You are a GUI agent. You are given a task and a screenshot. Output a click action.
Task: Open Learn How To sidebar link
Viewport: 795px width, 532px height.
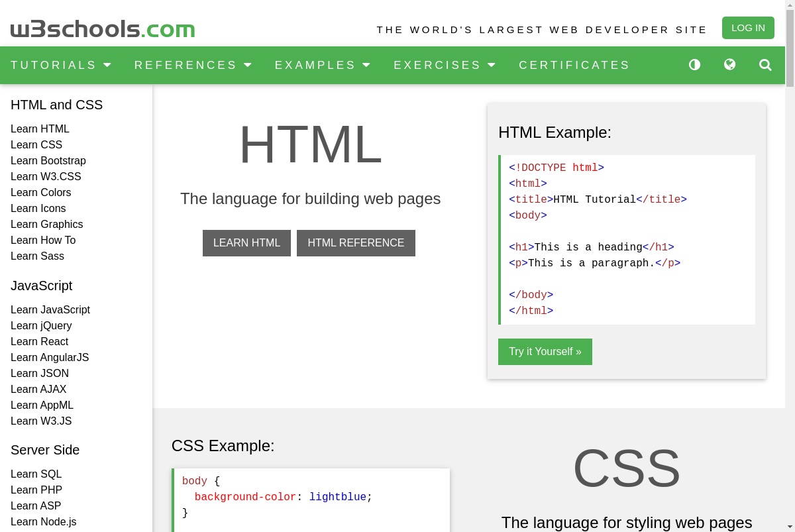point(43,240)
